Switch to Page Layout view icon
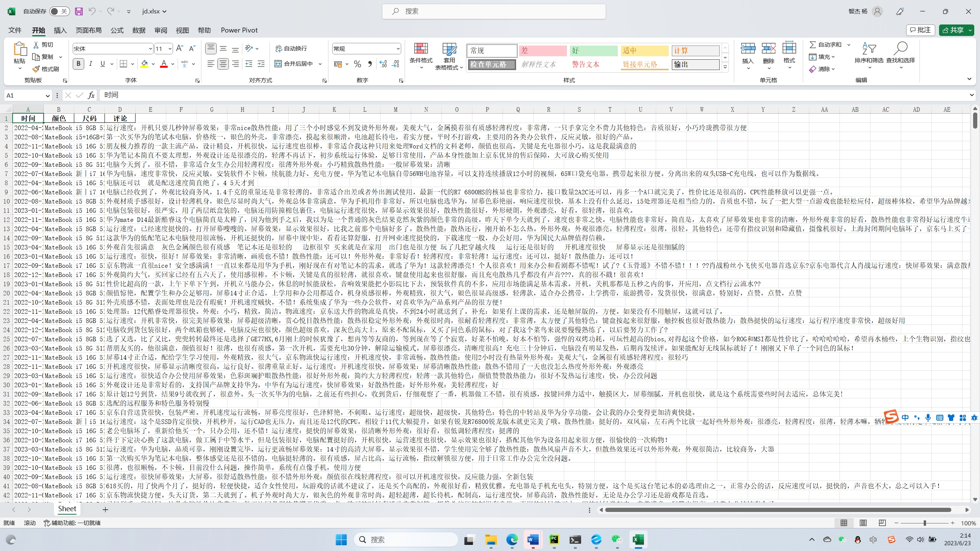This screenshot has width=980, height=551. 863,523
